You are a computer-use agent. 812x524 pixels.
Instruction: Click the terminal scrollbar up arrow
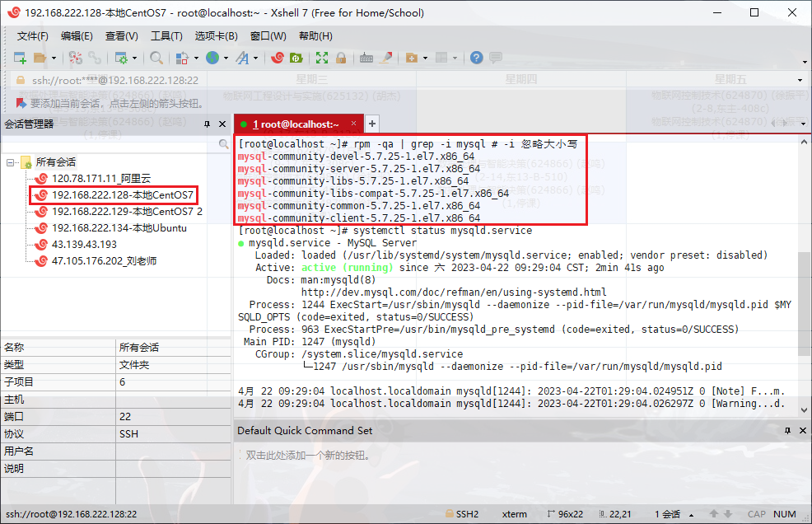pos(804,142)
